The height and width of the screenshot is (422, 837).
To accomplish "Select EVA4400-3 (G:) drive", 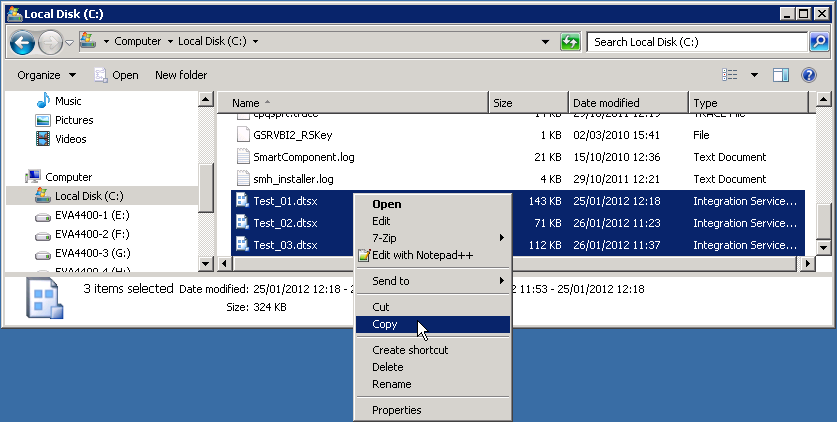I will click(x=92, y=253).
